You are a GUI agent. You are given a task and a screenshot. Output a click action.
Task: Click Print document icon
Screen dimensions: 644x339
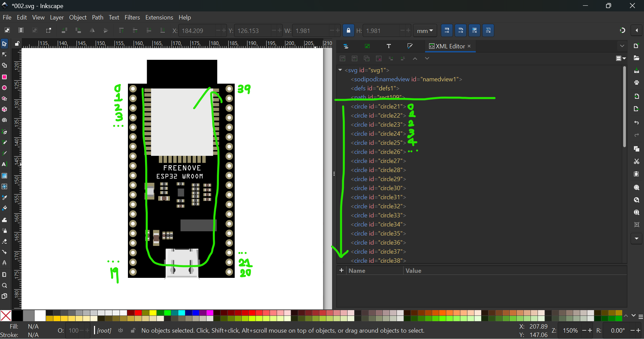coord(637,83)
